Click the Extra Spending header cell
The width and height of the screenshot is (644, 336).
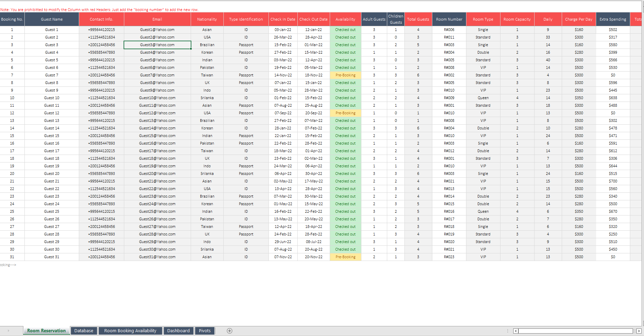click(613, 19)
